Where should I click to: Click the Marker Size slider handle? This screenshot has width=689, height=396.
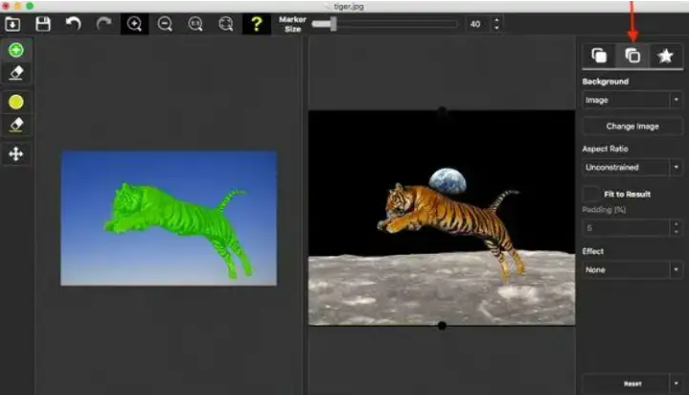[x=333, y=24]
